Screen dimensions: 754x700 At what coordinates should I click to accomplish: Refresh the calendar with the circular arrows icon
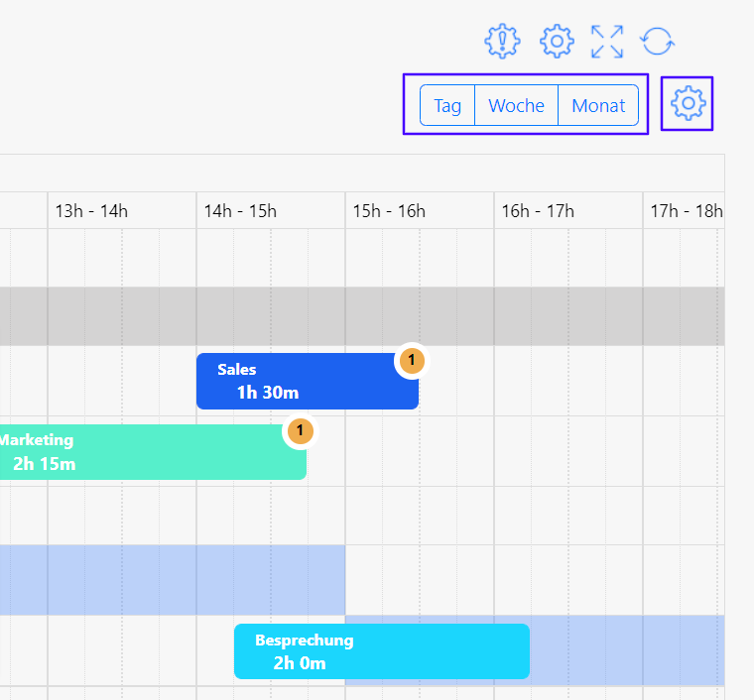657,41
